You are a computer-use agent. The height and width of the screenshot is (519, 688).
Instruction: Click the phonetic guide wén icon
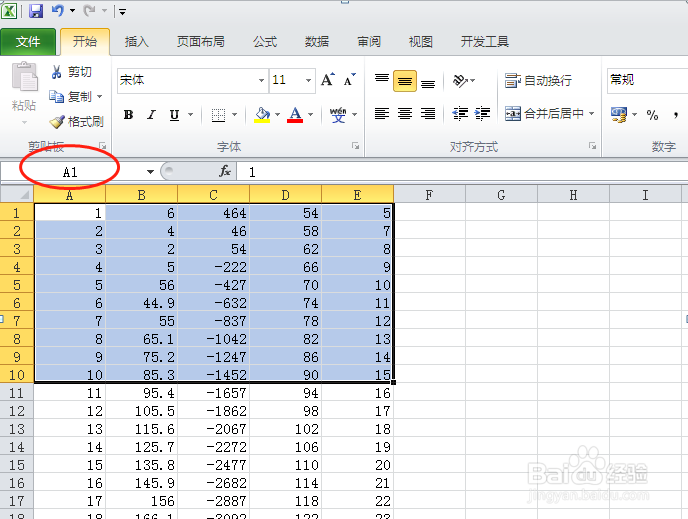tap(338, 115)
